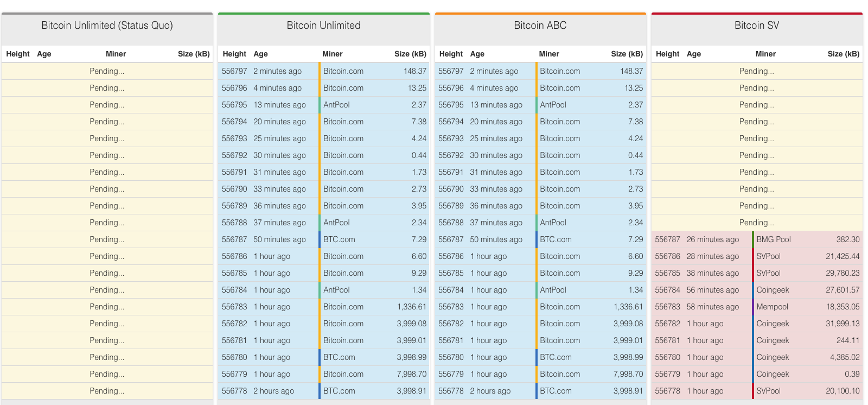The width and height of the screenshot is (868, 405).
Task: Click Coingeek in Bitcoin SV row 556779
Action: pyautogui.click(x=773, y=374)
